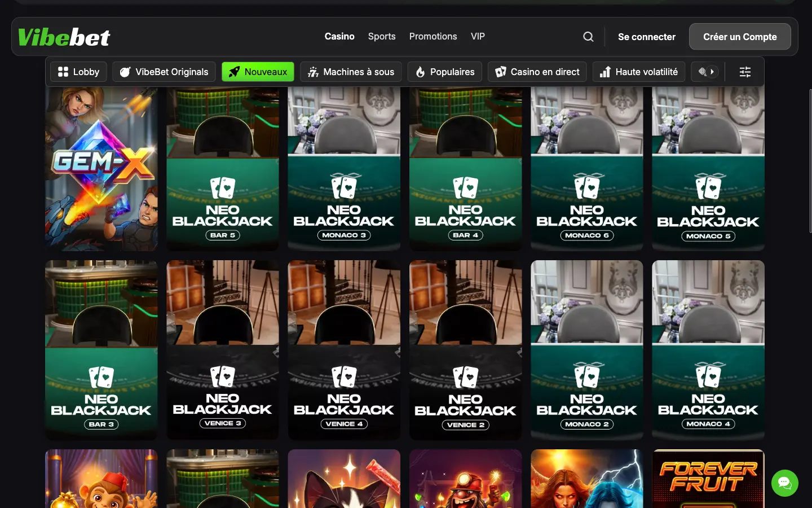Select Machines à sous category
This screenshot has height=508, width=812.
coord(351,72)
